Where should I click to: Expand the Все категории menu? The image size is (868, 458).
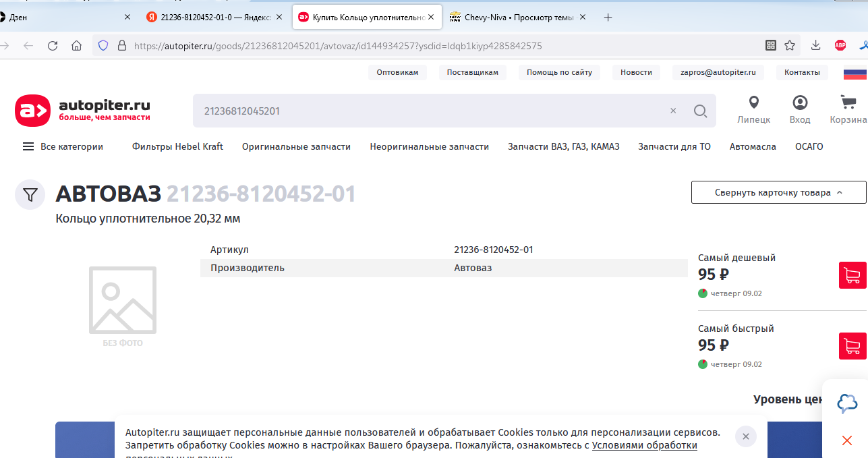coord(63,146)
